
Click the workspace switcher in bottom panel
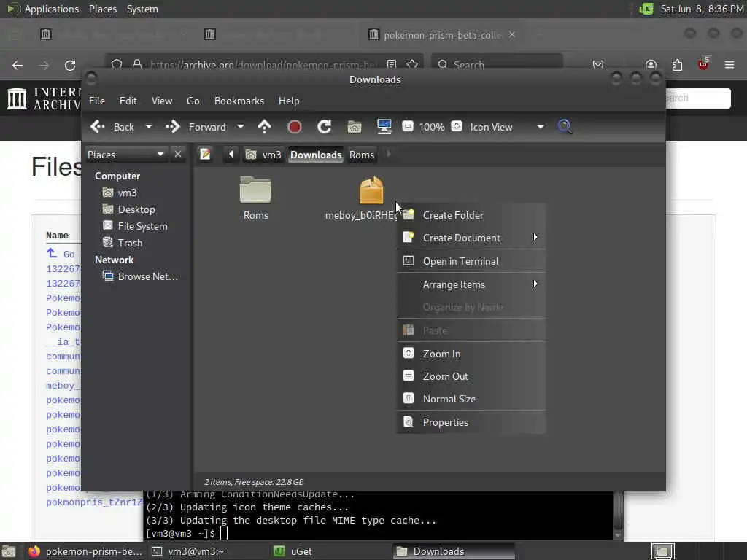[662, 551]
